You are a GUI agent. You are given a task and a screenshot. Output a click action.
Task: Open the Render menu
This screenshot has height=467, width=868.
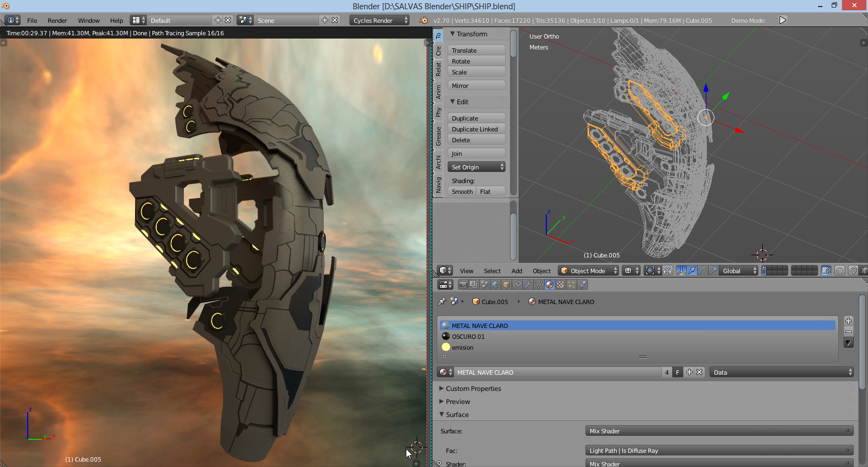(57, 21)
